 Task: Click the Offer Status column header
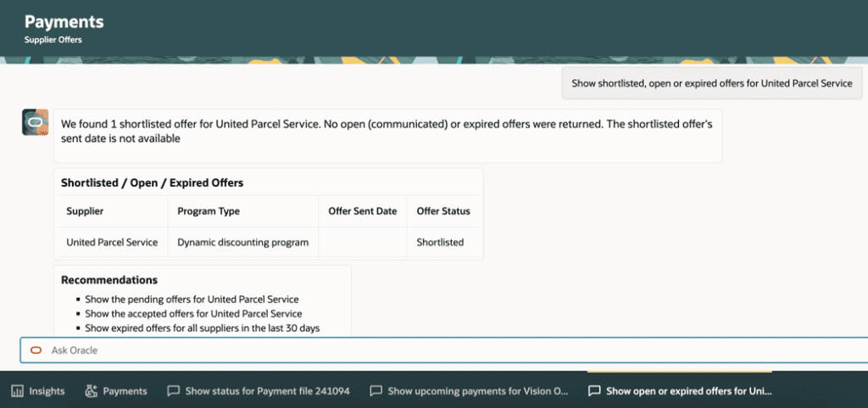tap(442, 211)
